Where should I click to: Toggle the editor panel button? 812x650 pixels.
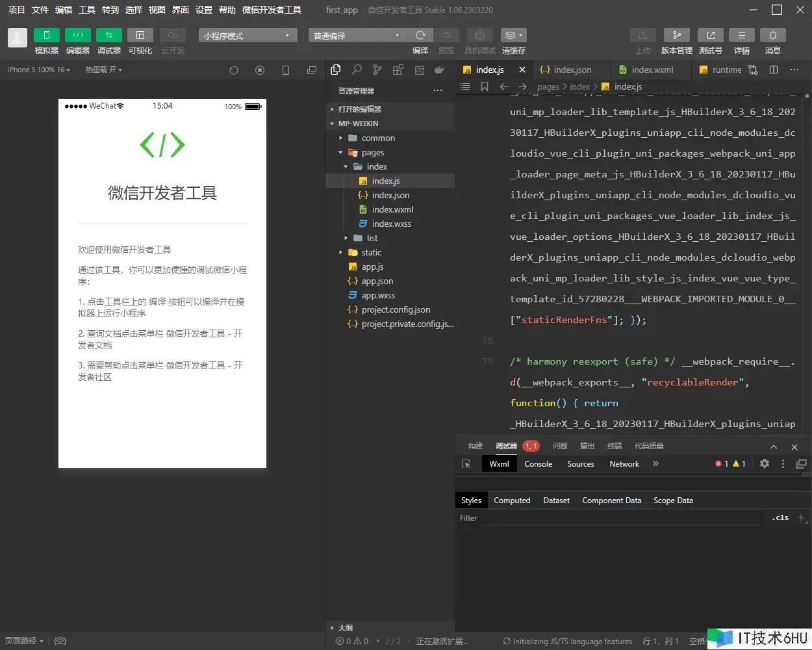tap(77, 35)
